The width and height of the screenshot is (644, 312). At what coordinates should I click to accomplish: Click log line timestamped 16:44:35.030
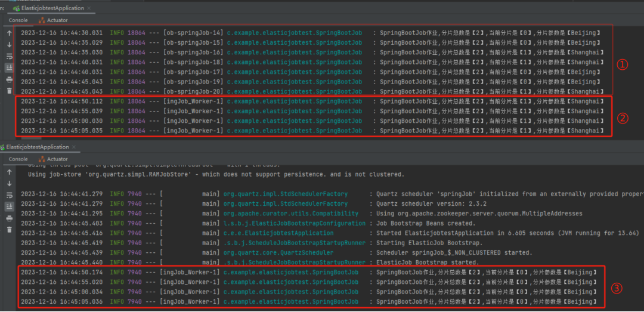[x=312, y=52]
